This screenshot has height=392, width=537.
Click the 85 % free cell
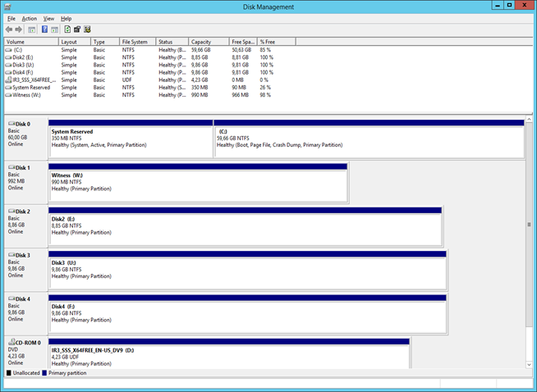tap(265, 50)
